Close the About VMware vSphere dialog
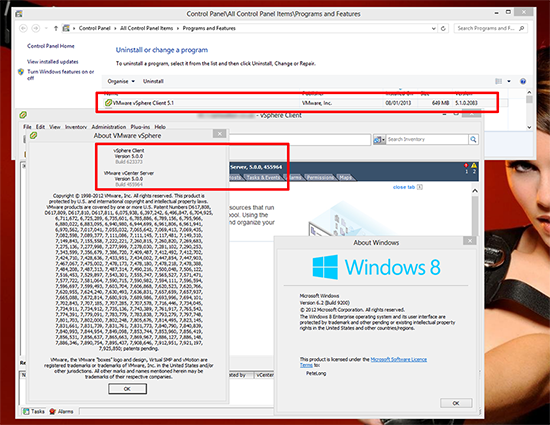The image size is (550, 425). [220, 134]
